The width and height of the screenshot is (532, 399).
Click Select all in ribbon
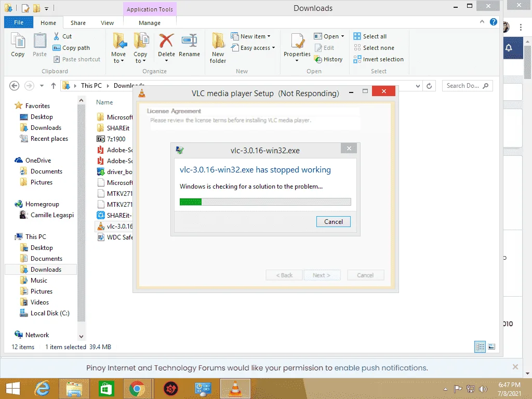click(x=370, y=36)
